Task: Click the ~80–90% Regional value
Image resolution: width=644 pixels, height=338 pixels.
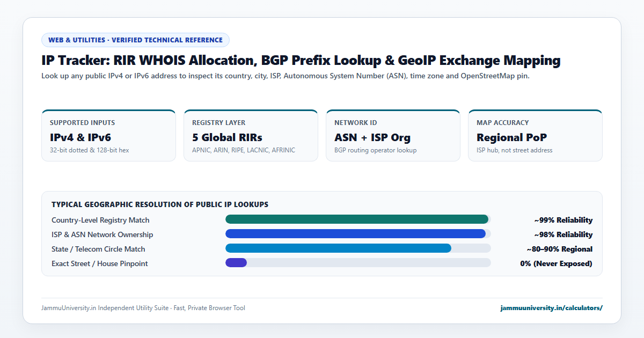Action: click(560, 249)
